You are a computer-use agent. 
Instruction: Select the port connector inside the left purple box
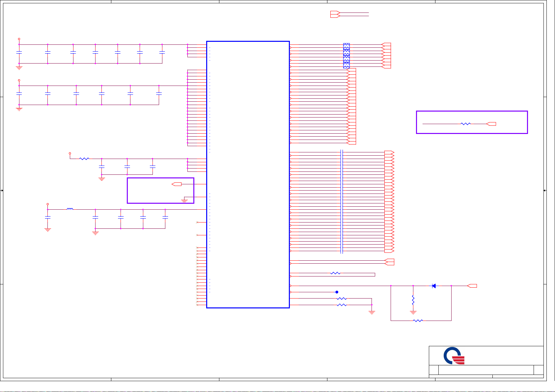(x=177, y=184)
